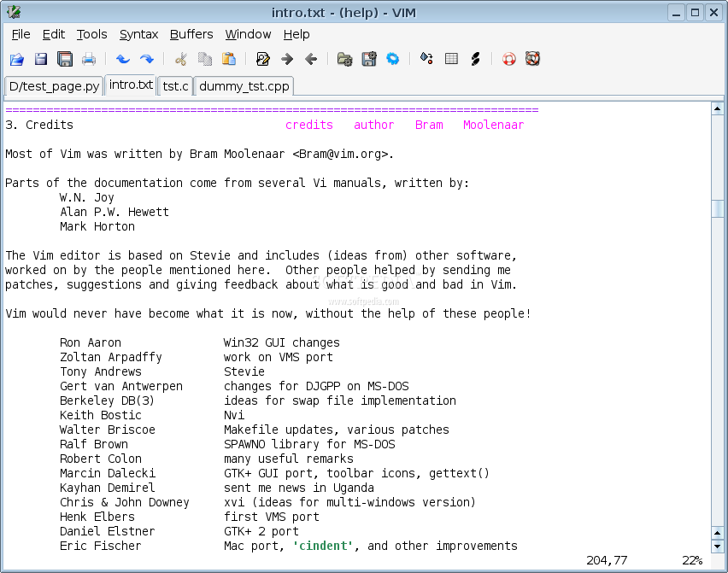
Task: Switch to the D/test_page.py tab
Action: [x=55, y=86]
